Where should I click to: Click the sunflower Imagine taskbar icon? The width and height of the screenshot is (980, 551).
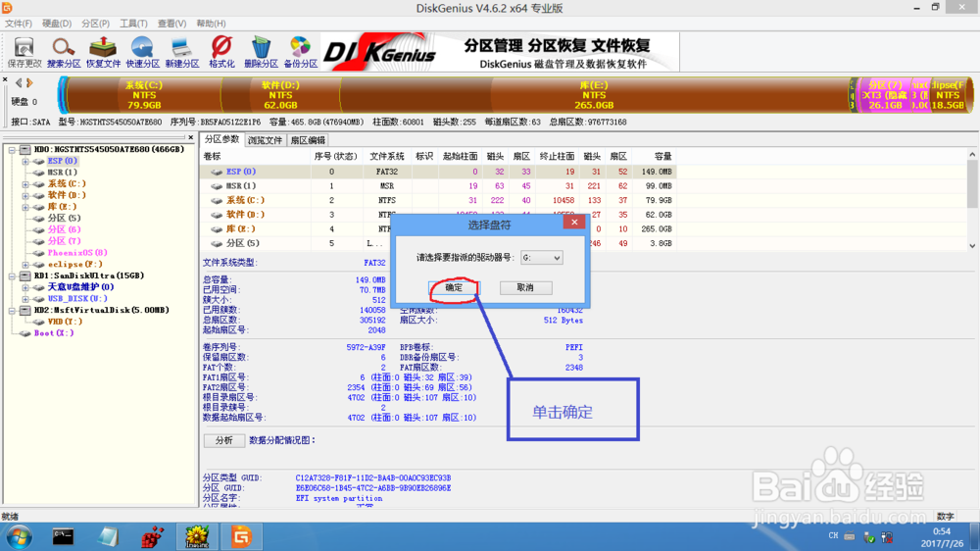pyautogui.click(x=197, y=536)
